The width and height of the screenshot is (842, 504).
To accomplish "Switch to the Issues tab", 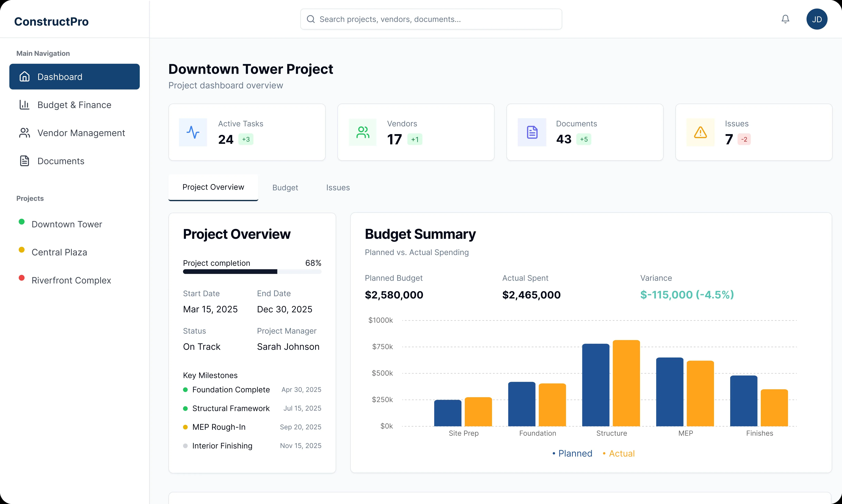I will point(338,188).
